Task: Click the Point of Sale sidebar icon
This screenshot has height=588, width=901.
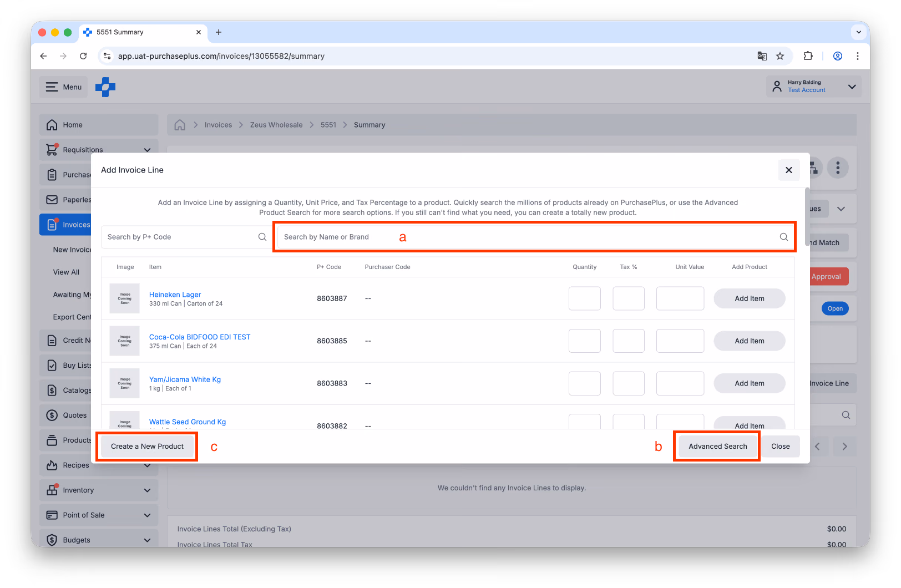Action: [52, 515]
